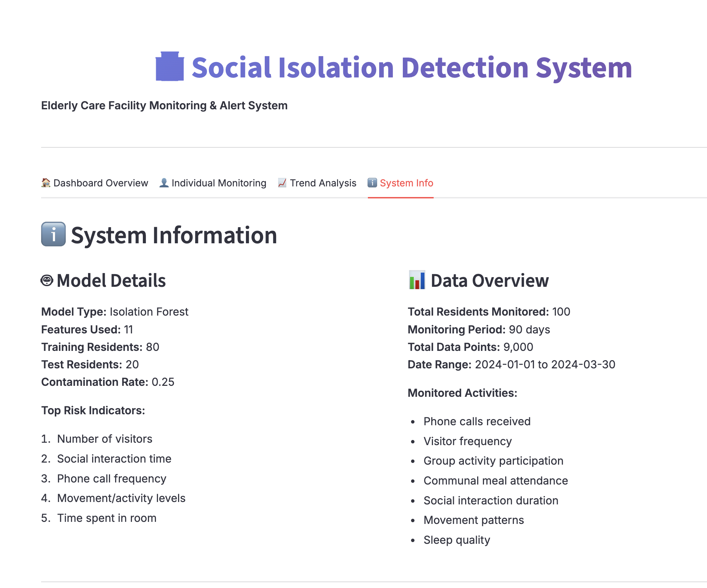
Task: Open the Individual Monitoring tab
Action: 219,183
